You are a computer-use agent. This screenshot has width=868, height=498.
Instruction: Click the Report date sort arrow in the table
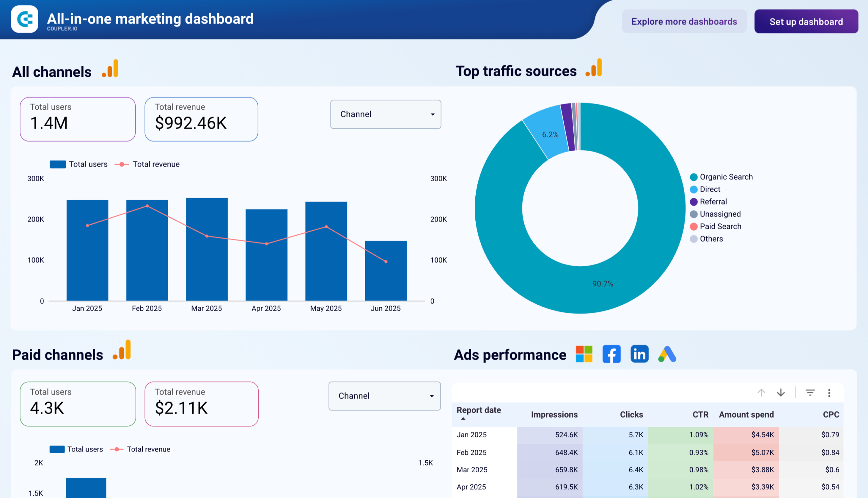[x=463, y=419]
